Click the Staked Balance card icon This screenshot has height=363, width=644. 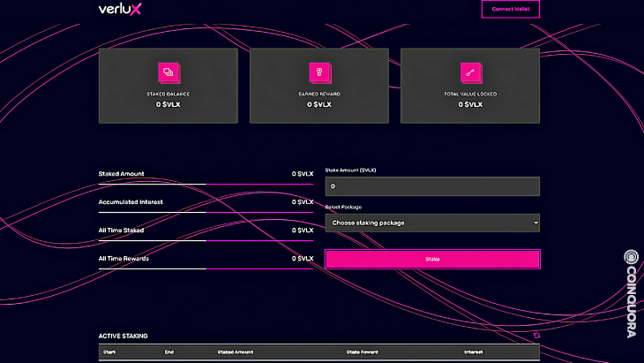tap(168, 72)
